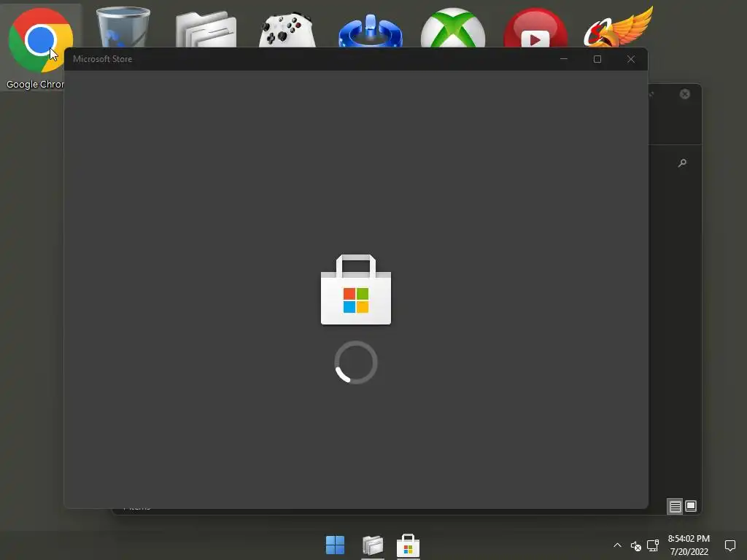This screenshot has width=747, height=560.
Task: Minimize the Microsoft Store window
Action: click(564, 59)
